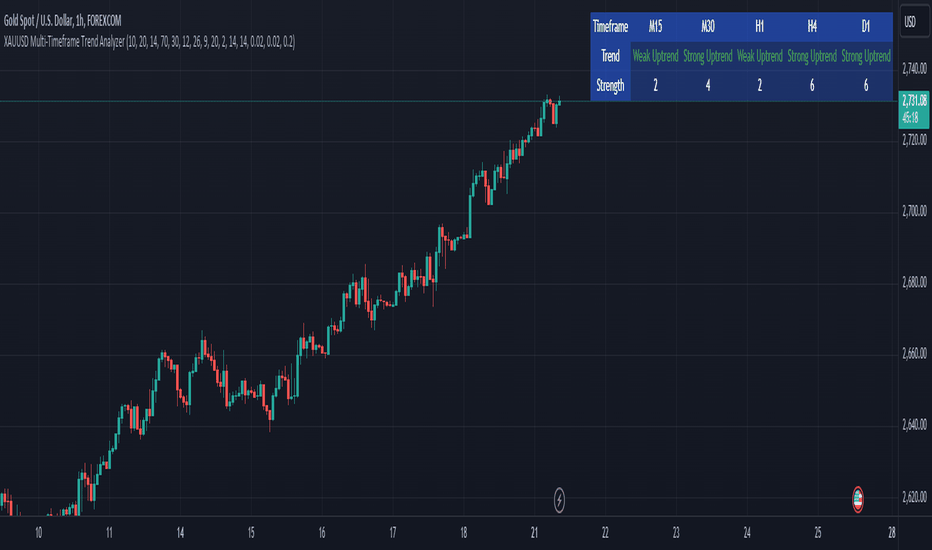Click date 21 on the time axis
Screen dimensions: 932x550
[x=534, y=533]
